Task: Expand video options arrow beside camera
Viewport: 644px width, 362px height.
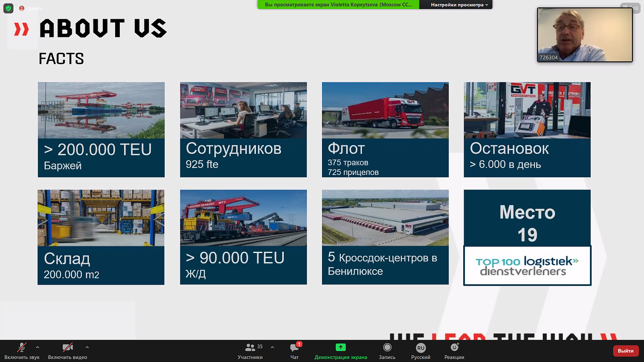Action: tap(87, 347)
